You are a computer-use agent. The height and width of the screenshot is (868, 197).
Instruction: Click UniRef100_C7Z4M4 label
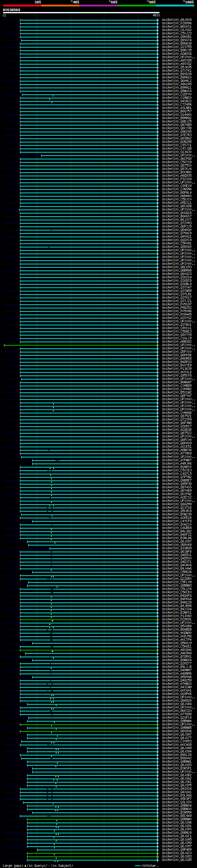[x=177, y=104]
